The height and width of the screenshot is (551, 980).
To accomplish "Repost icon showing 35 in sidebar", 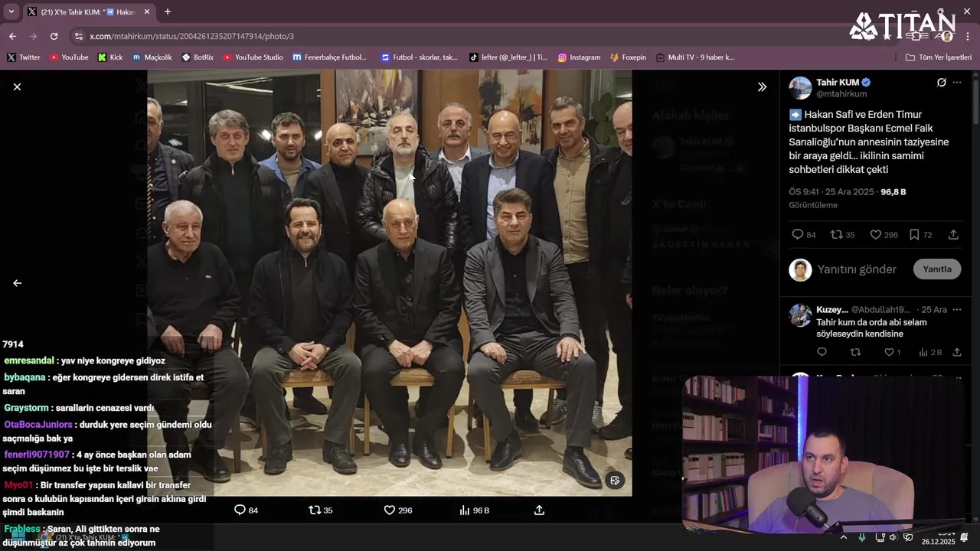I will coord(843,235).
